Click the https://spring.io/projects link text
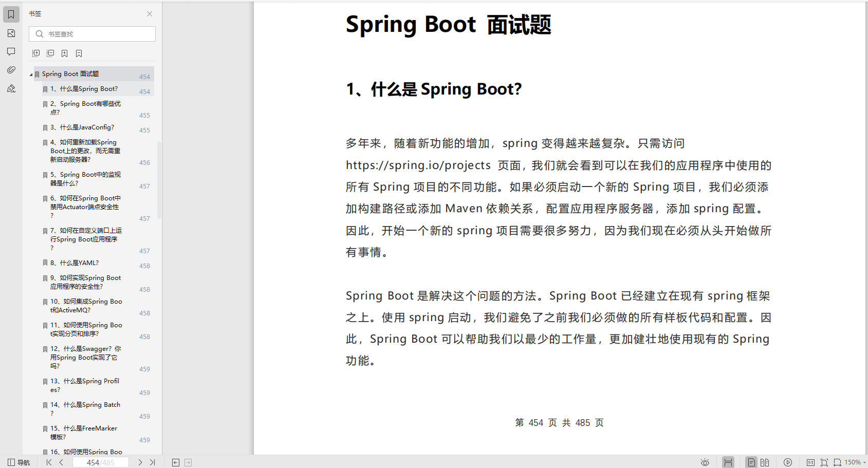Viewport: 868px width, 468px height. click(418, 165)
